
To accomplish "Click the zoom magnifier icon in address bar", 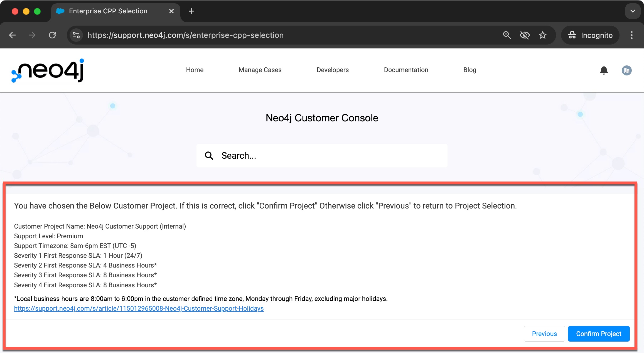I will [507, 35].
